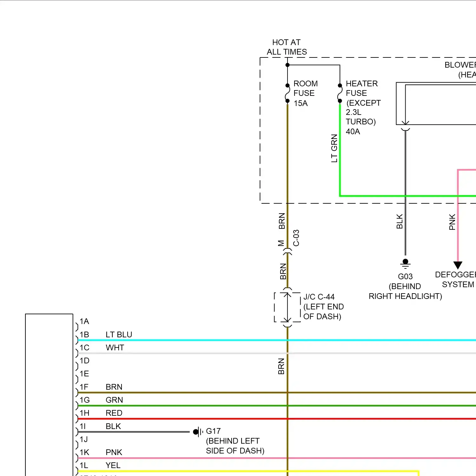The width and height of the screenshot is (476, 476).
Task: Click the 'LT BLU' wire color label
Action: pyautogui.click(x=119, y=334)
